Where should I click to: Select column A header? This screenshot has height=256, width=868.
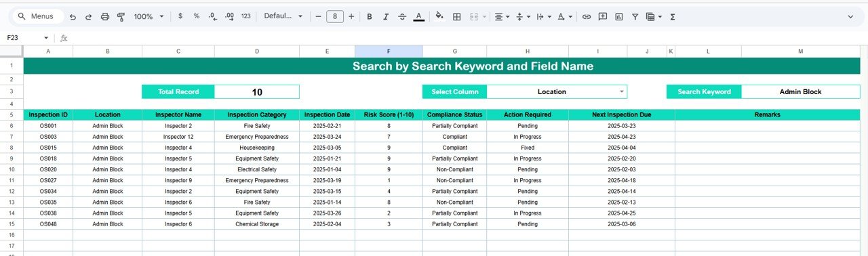point(48,51)
